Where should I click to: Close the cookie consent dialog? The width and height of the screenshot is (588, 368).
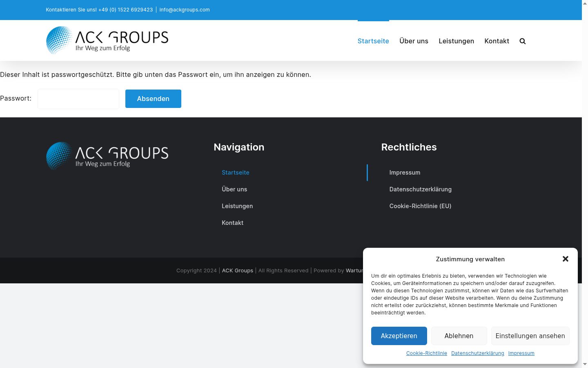click(565, 259)
